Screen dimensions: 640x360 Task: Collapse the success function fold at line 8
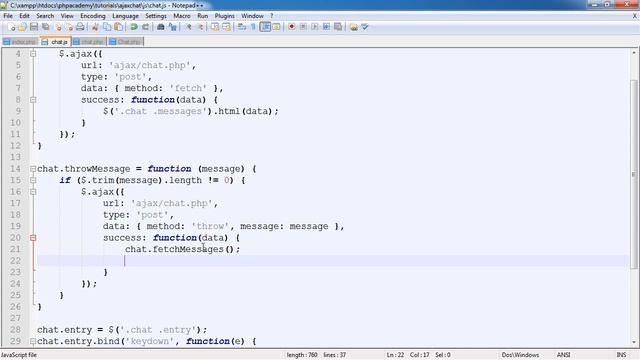pyautogui.click(x=33, y=100)
